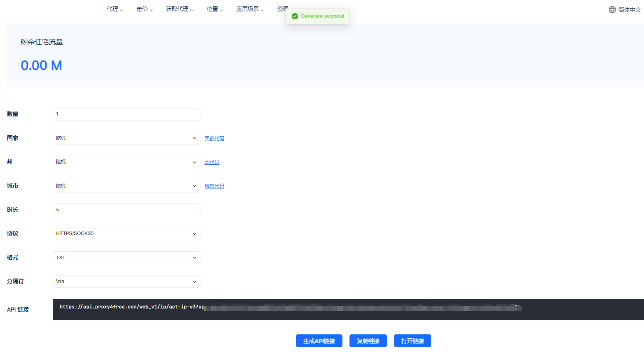The width and height of the screenshot is (644, 355).
Task: Click the 国家代码 link
Action: pos(214,138)
